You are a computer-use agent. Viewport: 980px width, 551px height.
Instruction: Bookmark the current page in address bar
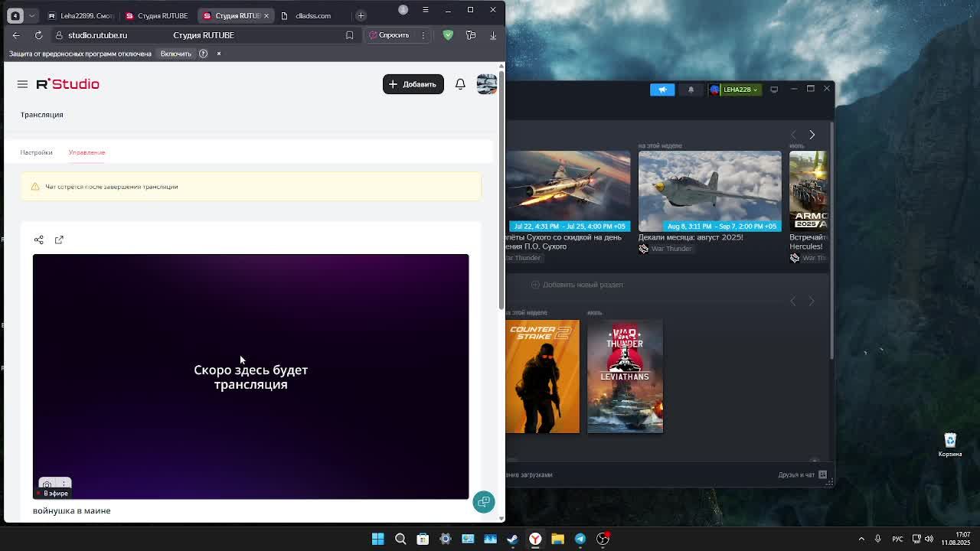(350, 35)
